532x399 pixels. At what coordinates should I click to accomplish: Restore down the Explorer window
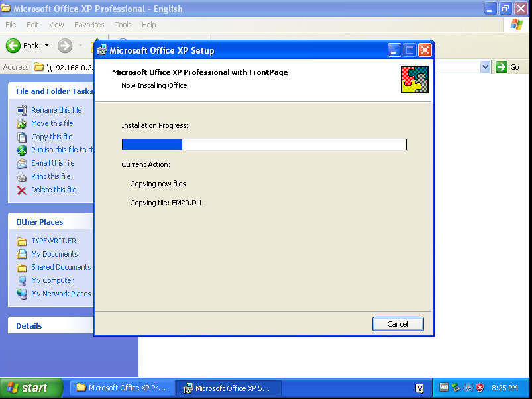505,9
